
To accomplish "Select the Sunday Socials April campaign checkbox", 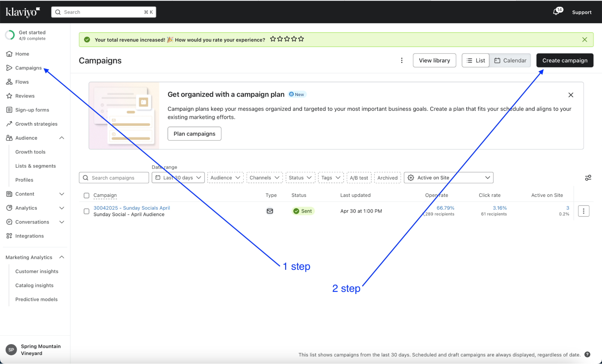I will point(86,211).
